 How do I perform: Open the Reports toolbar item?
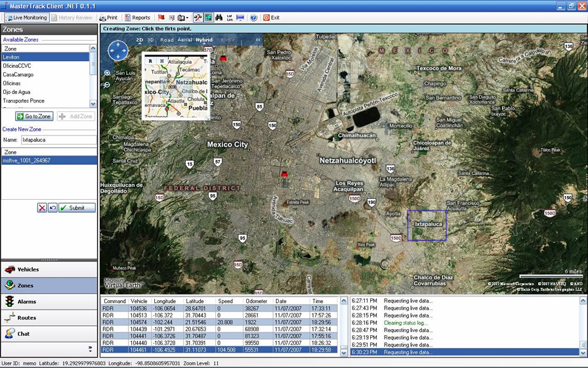pyautogui.click(x=138, y=18)
